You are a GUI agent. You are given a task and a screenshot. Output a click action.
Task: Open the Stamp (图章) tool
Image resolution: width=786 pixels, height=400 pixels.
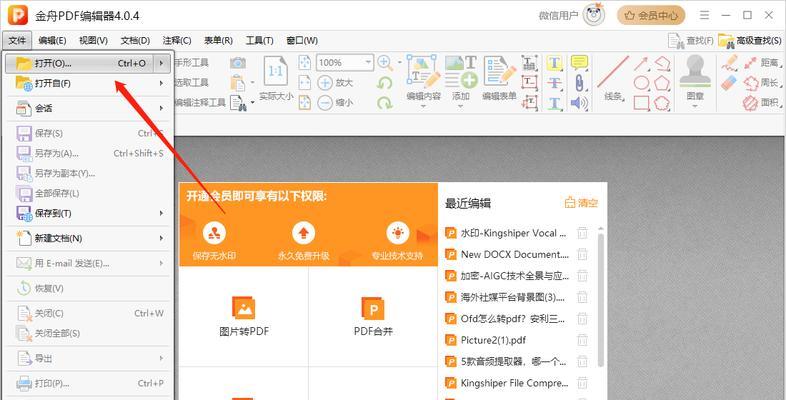click(695, 78)
